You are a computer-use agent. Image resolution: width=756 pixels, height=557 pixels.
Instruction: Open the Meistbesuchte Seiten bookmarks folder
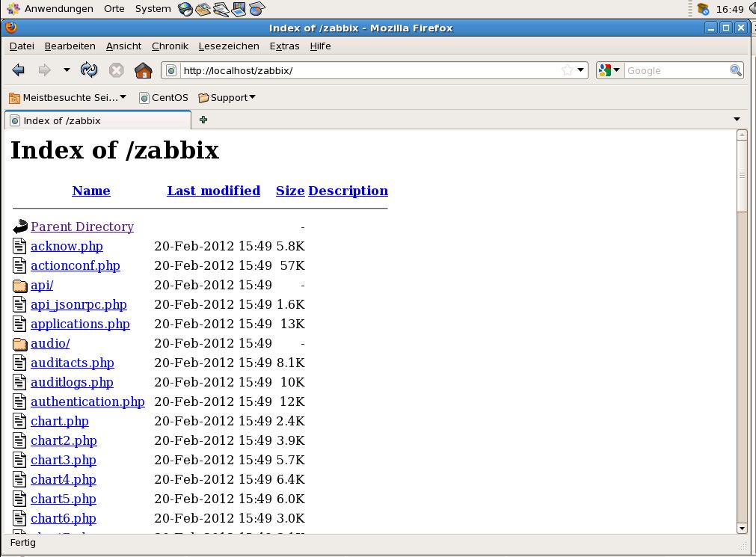(67, 98)
